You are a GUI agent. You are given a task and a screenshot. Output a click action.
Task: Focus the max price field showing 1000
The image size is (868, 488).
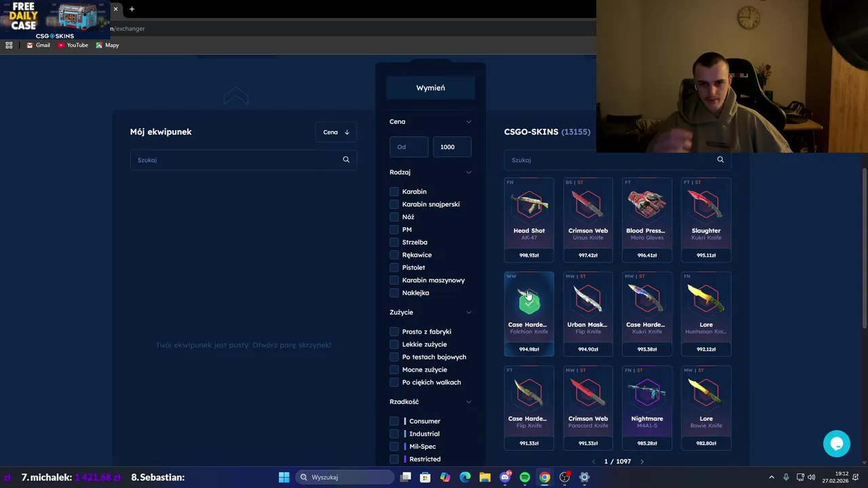click(452, 147)
